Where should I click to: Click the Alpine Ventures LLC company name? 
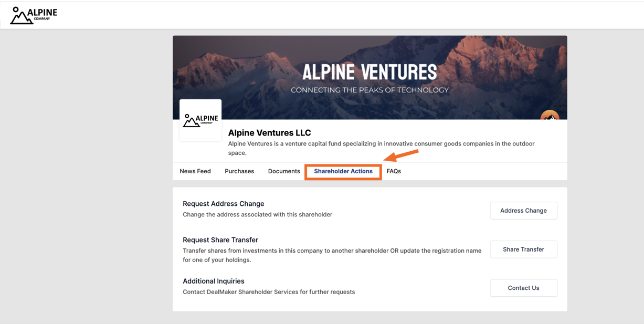coord(269,133)
